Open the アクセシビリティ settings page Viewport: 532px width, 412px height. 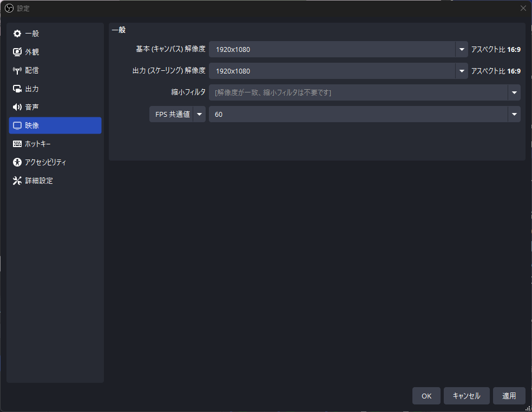55,162
